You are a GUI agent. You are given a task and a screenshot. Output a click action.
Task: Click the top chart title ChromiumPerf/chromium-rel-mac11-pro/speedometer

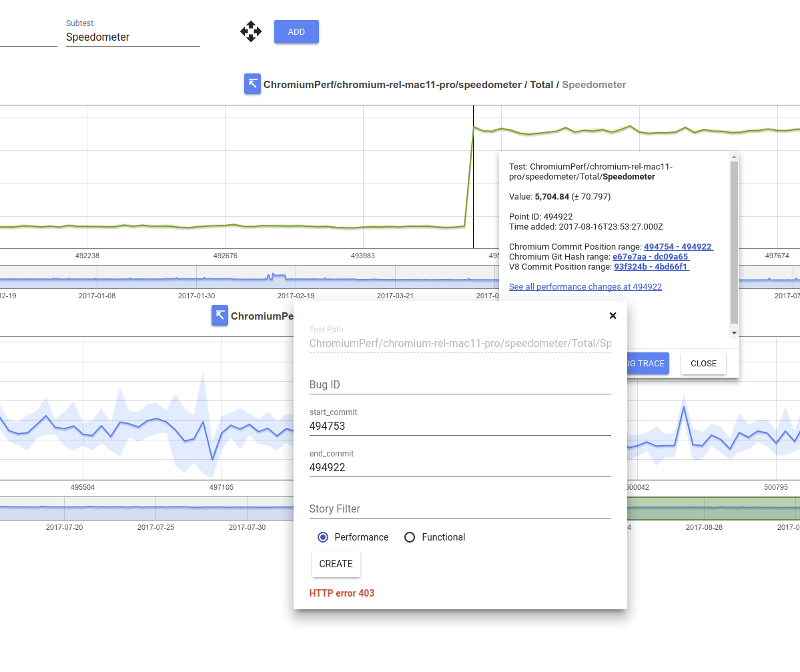click(x=392, y=85)
